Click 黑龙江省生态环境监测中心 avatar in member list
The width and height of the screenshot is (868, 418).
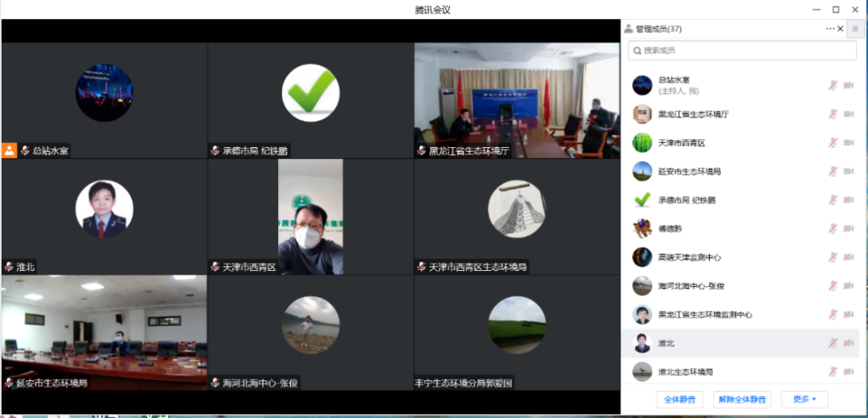[642, 314]
